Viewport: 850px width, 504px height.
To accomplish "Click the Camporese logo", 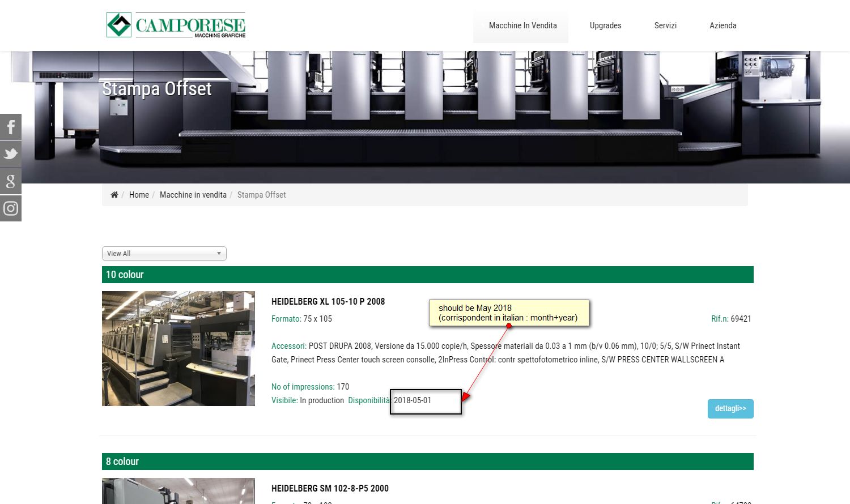I will click(176, 25).
